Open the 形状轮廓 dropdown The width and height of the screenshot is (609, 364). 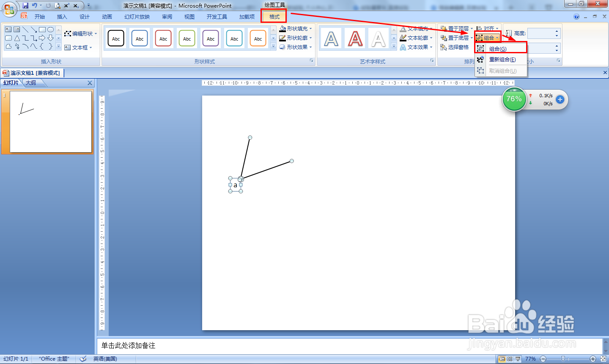296,38
